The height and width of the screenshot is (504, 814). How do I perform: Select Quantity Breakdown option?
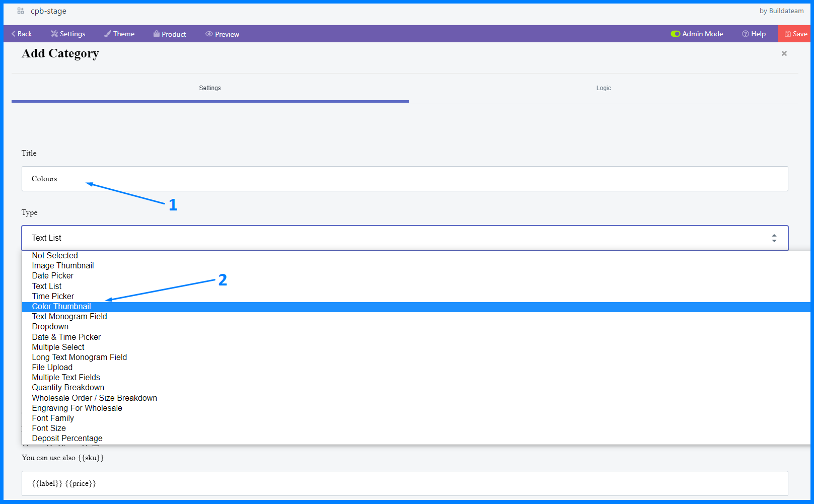(x=416, y=388)
